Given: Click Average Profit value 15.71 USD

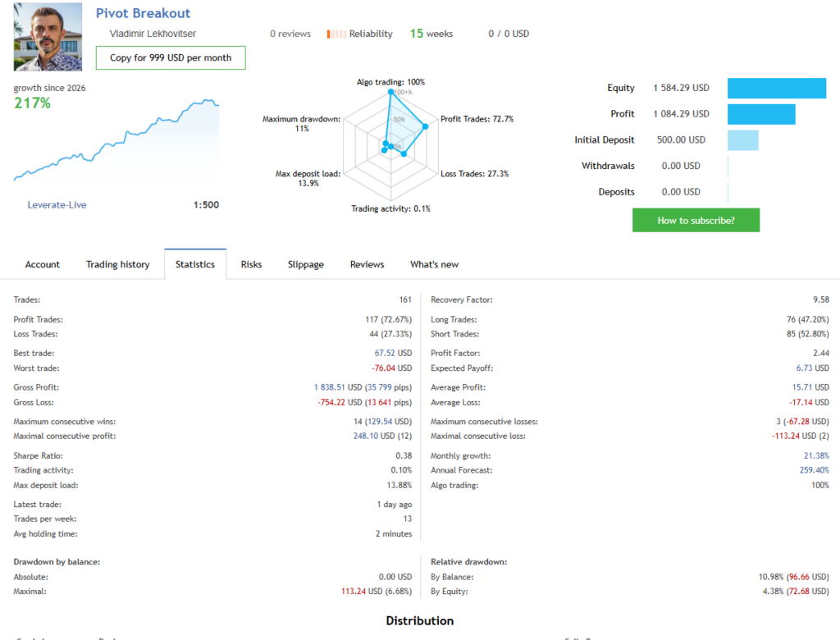Looking at the screenshot, I should point(810,387).
